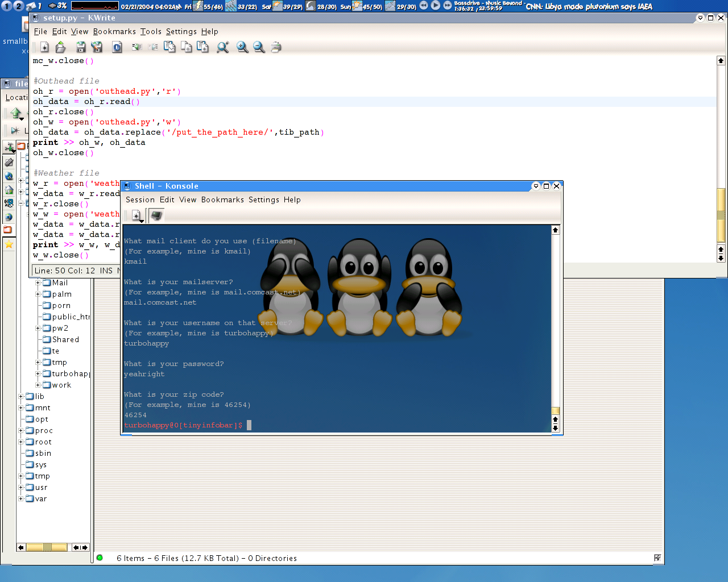The width and height of the screenshot is (728, 582).
Task: Select public_html folder in tree
Action: tap(67, 317)
